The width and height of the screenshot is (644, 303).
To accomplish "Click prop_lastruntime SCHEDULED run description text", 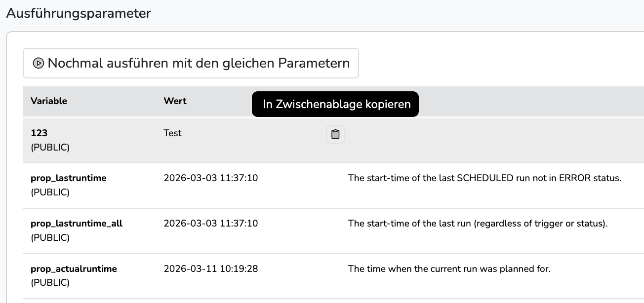I will (x=484, y=178).
